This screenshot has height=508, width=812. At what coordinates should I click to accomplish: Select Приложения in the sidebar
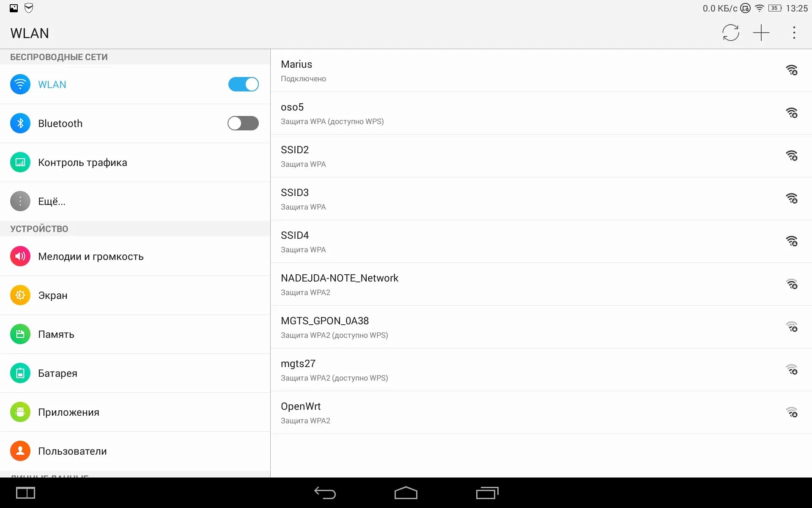pyautogui.click(x=135, y=412)
